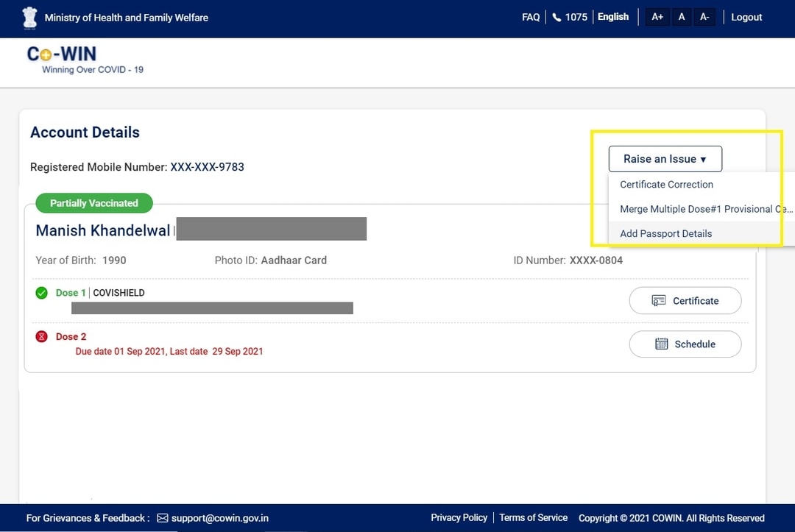
Task: Click the phone icon beside 1075
Action: 556,17
